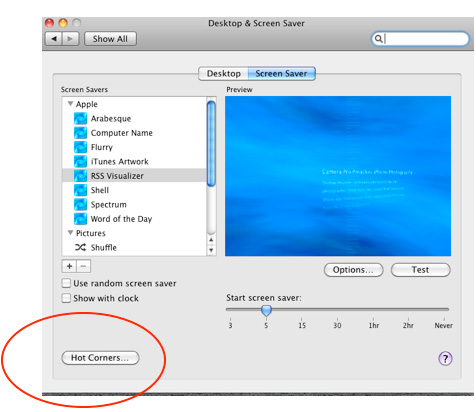Select the Shell screen saver icon
The width and height of the screenshot is (476, 412).
click(80, 190)
